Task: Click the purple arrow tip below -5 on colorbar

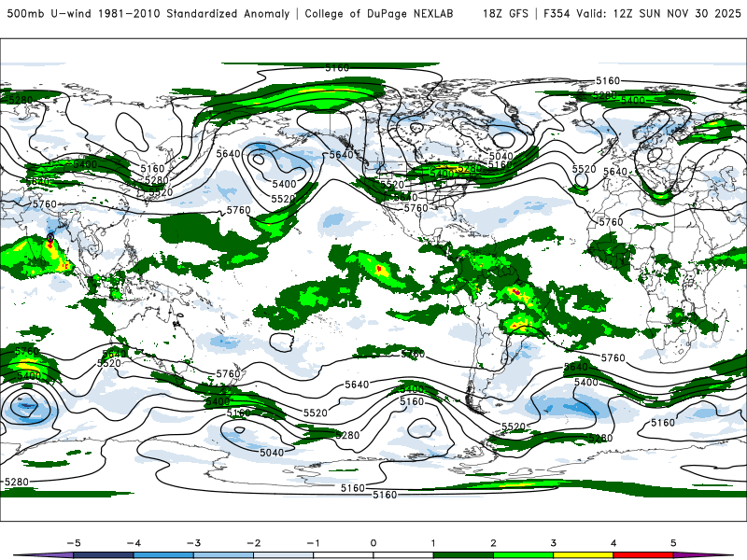Action: [44, 555]
